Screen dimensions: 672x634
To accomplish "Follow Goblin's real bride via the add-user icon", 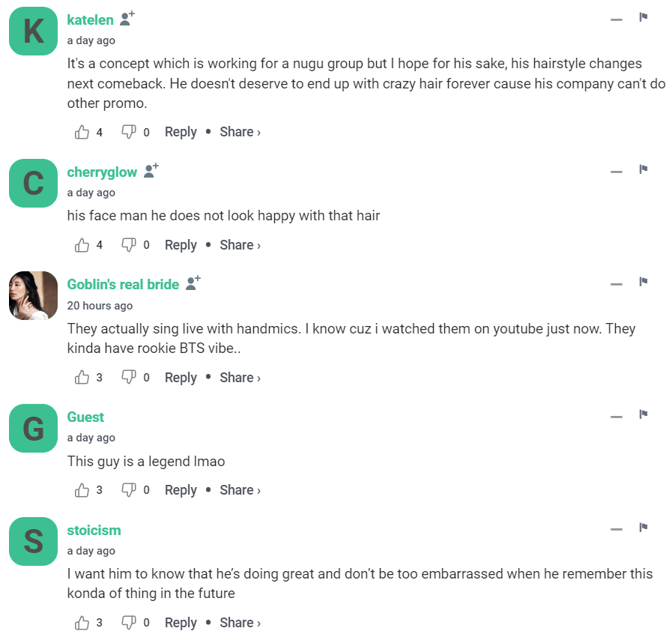I will [193, 283].
